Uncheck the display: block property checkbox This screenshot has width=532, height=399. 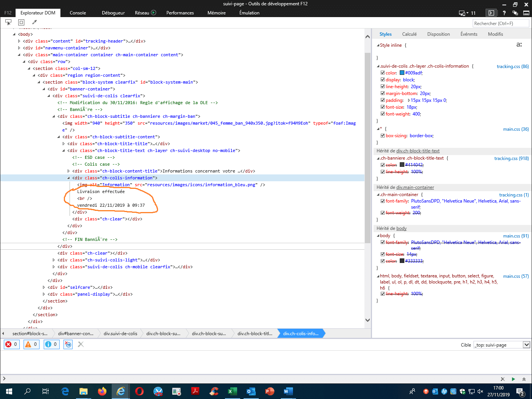383,80
